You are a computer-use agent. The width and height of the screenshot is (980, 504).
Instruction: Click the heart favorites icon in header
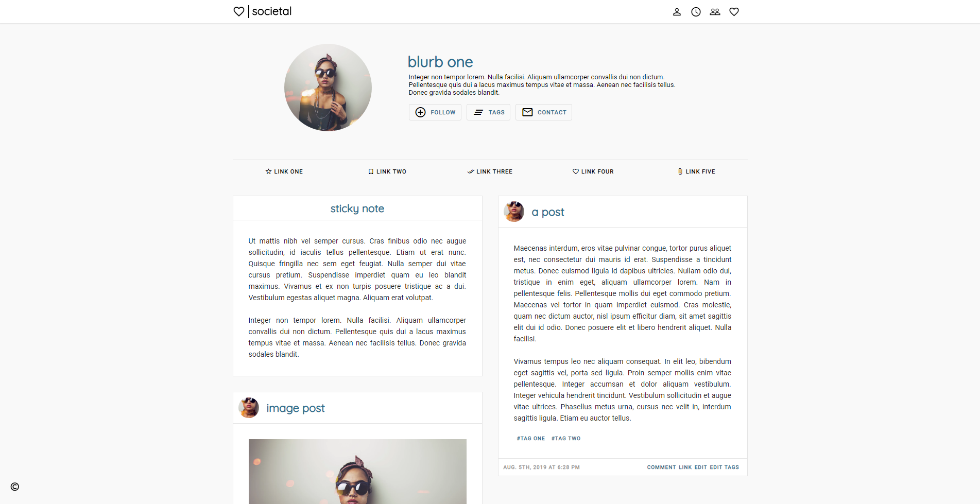(734, 12)
